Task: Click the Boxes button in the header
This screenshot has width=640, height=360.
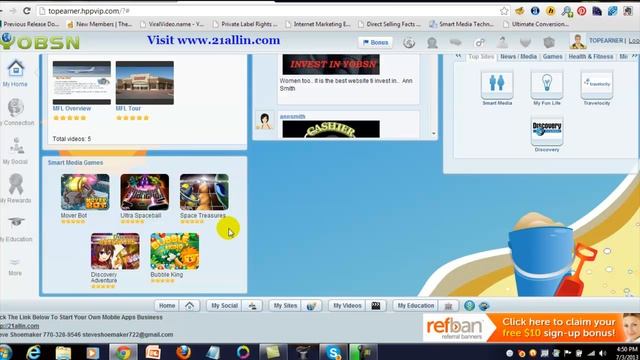Action: [376, 42]
